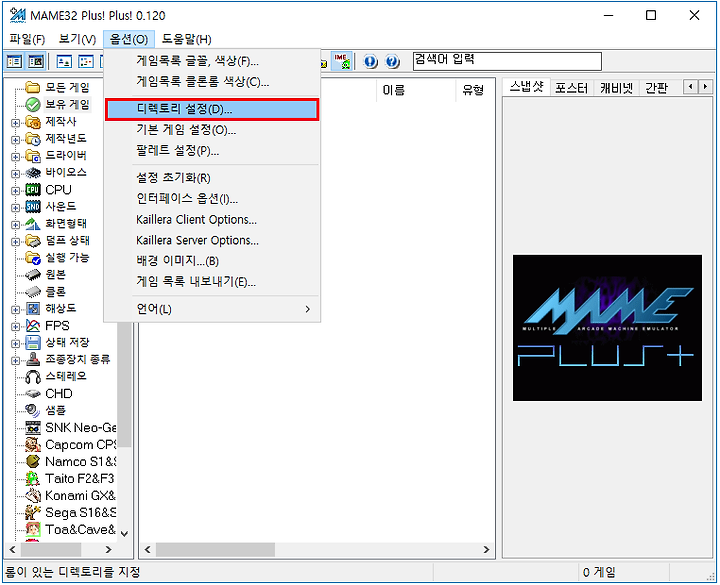Click the 사운드 SND icon

(33, 207)
